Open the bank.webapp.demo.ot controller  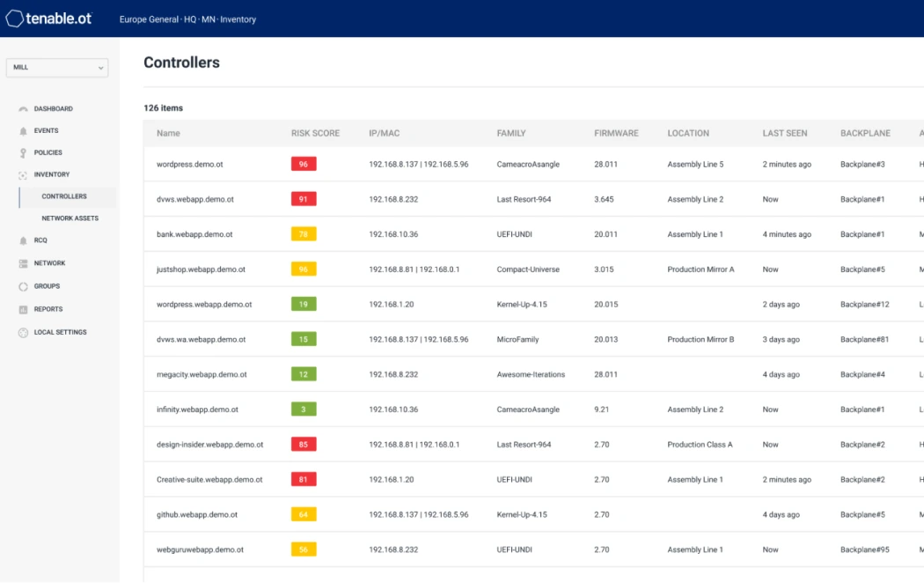194,234
